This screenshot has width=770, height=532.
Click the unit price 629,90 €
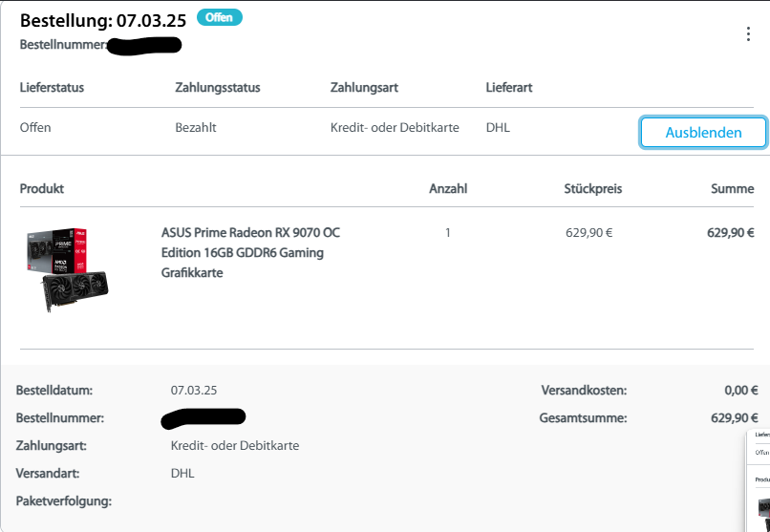[588, 233]
